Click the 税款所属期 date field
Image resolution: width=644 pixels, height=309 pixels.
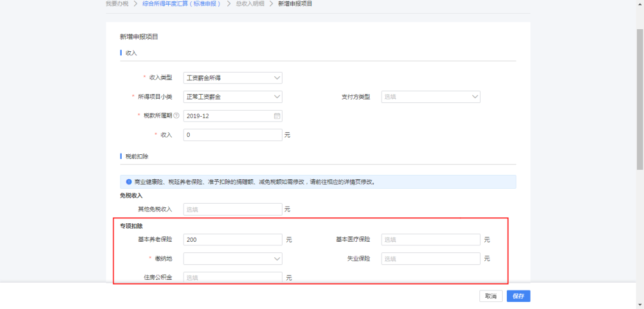[x=233, y=116]
